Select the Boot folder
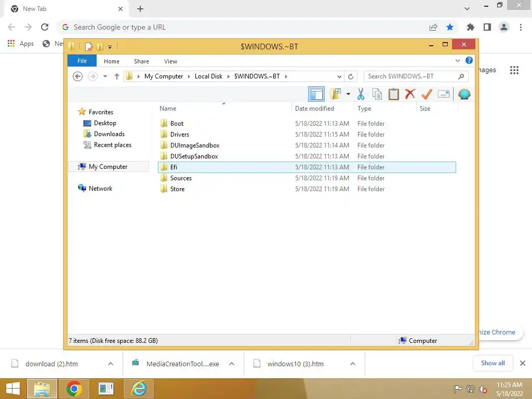This screenshot has height=399, width=532. (177, 124)
